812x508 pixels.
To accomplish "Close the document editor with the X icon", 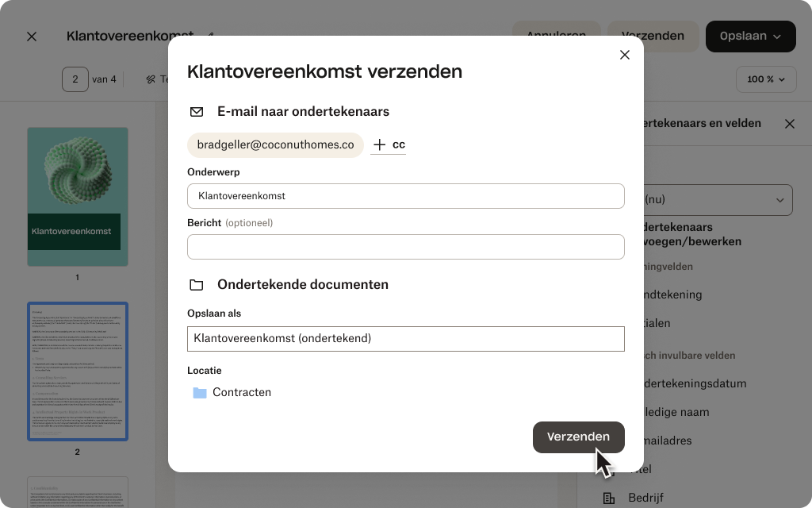I will click(32, 37).
